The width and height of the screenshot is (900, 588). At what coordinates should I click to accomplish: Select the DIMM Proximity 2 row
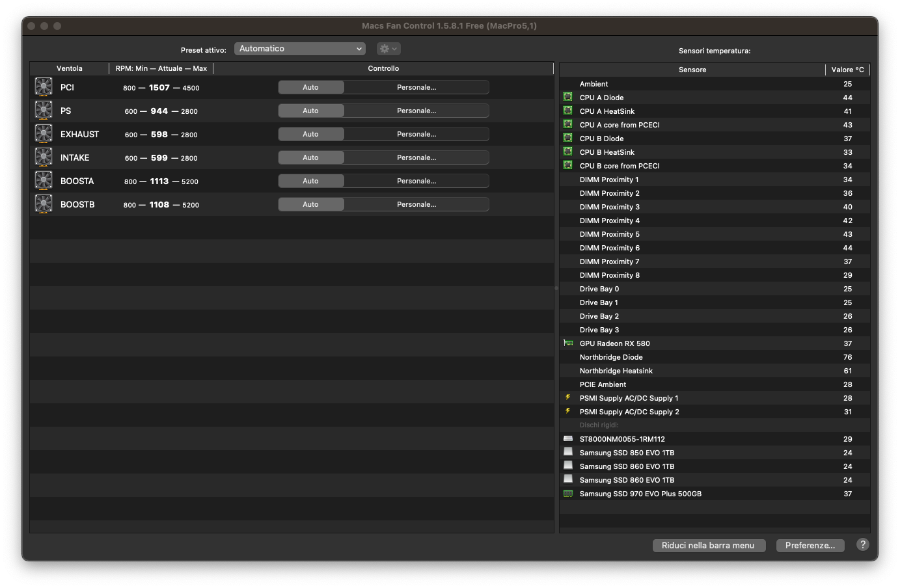pyautogui.click(x=715, y=193)
